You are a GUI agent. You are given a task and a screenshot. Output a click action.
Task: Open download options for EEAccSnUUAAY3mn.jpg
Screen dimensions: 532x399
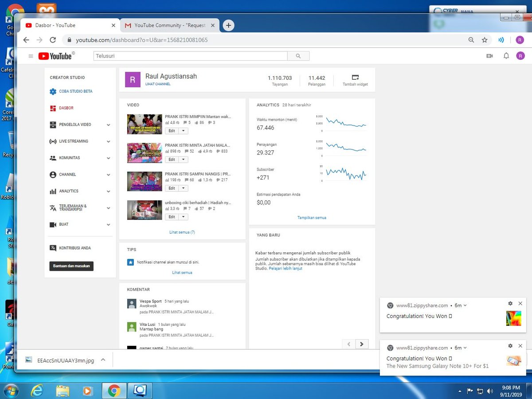pos(103,360)
